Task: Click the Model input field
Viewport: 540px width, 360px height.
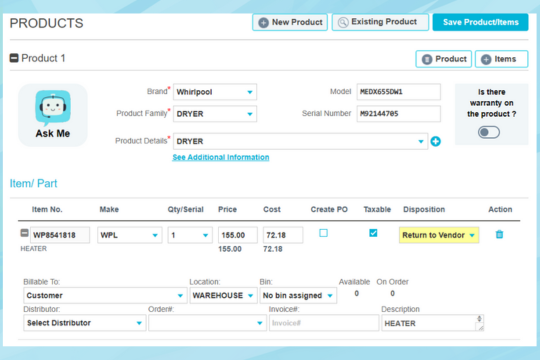Action: pyautogui.click(x=398, y=92)
